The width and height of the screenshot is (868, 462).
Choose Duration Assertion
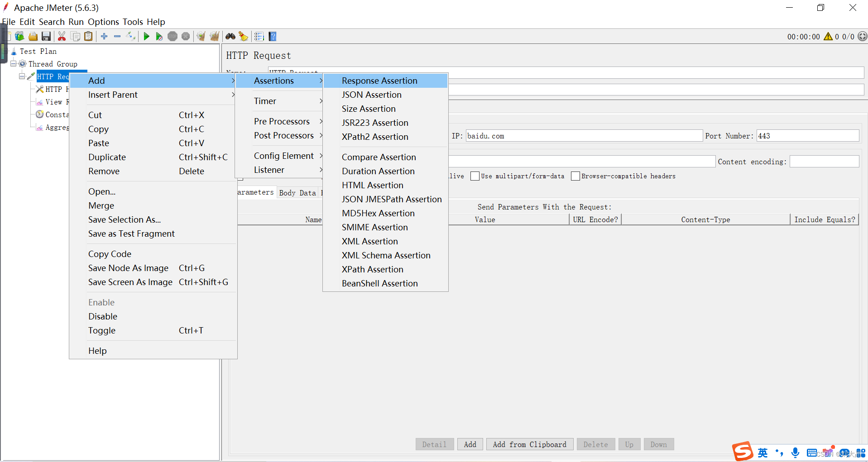385,171
